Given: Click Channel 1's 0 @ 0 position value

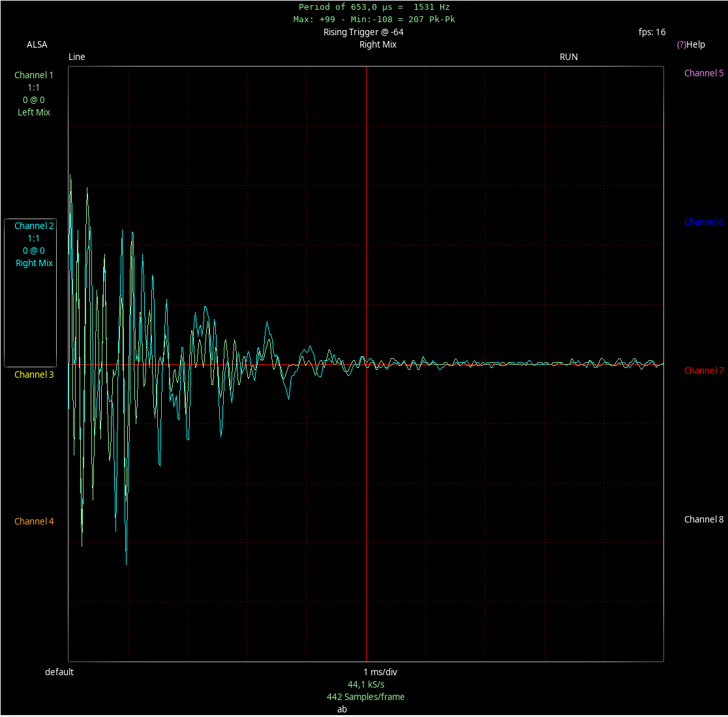Looking at the screenshot, I should [x=33, y=100].
